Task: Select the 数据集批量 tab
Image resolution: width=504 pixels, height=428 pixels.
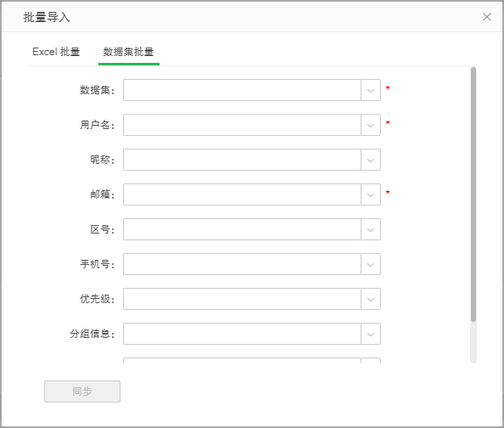Action: pyautogui.click(x=129, y=52)
